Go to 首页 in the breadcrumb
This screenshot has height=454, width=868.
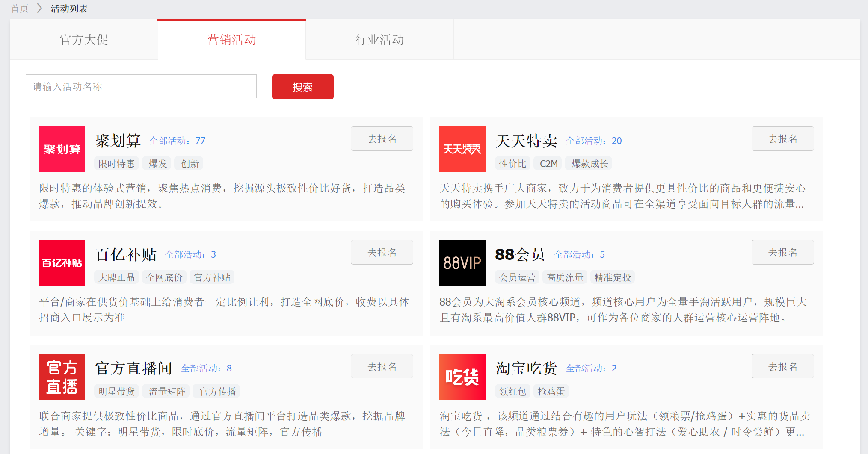[x=20, y=9]
